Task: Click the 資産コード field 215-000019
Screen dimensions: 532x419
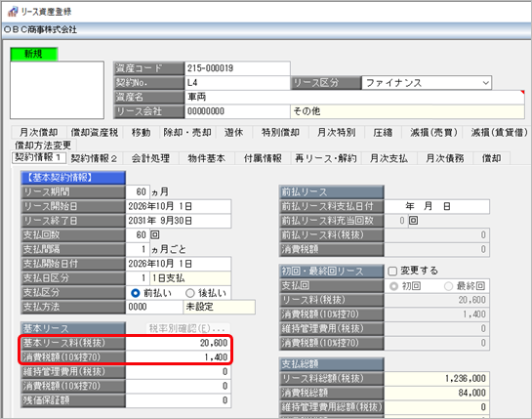Action: tap(237, 68)
